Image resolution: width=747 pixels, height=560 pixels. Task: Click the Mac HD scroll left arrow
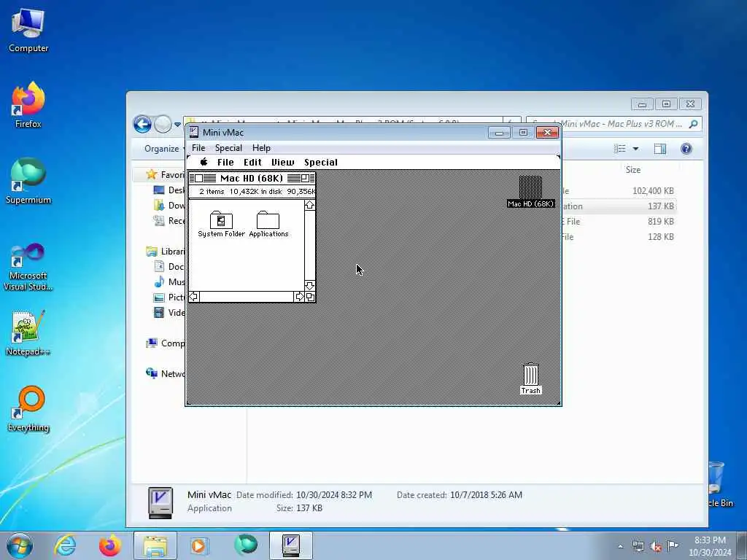click(194, 297)
